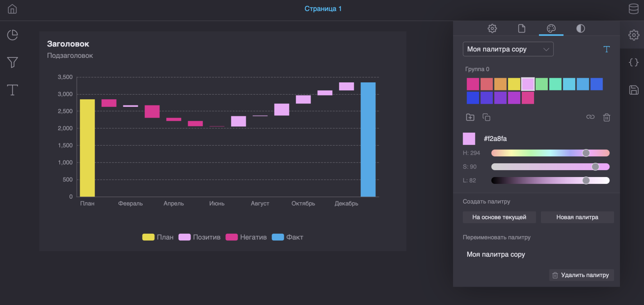Toggle 'Факт' legend item
This screenshot has height=305, width=644.
pos(287,237)
